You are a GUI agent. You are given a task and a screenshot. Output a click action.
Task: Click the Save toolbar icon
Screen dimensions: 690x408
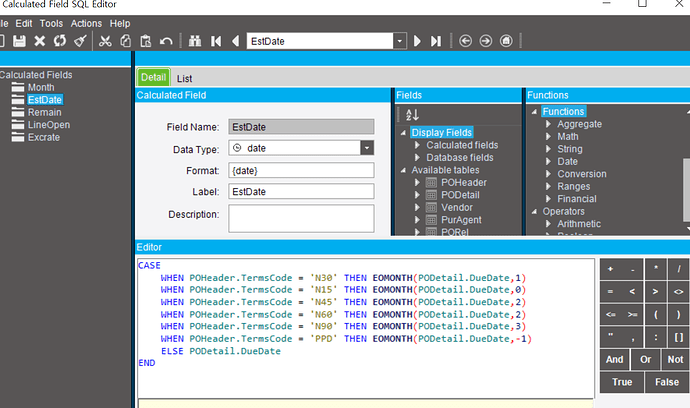[18, 41]
